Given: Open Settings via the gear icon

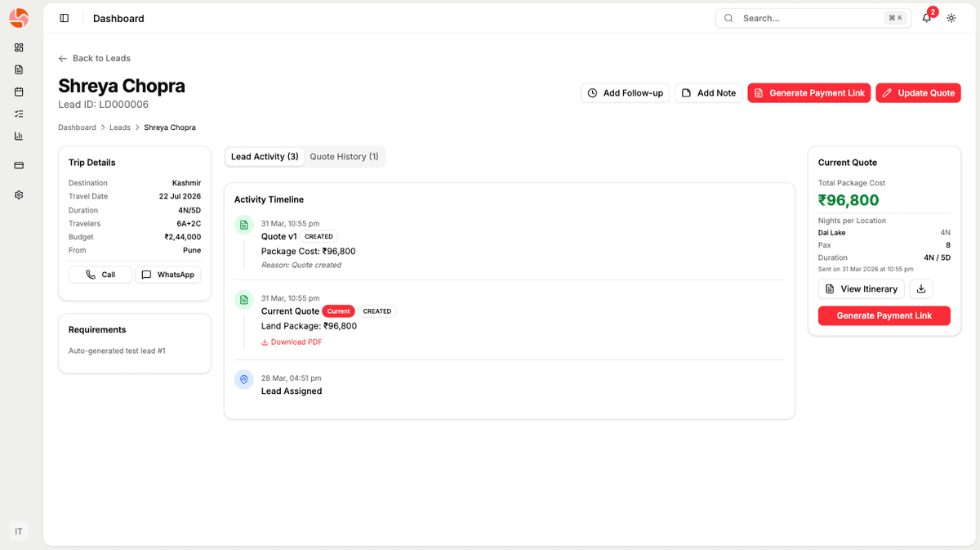Looking at the screenshot, I should click(x=19, y=195).
